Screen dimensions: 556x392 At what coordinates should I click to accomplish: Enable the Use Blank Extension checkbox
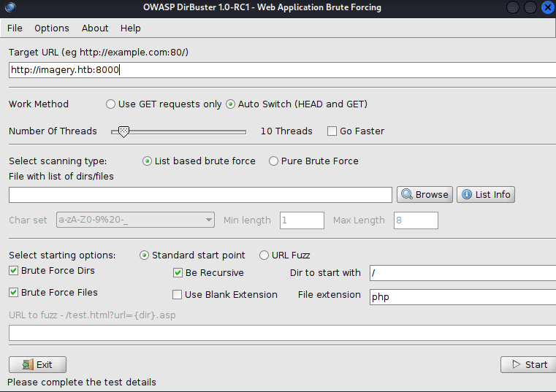178,295
